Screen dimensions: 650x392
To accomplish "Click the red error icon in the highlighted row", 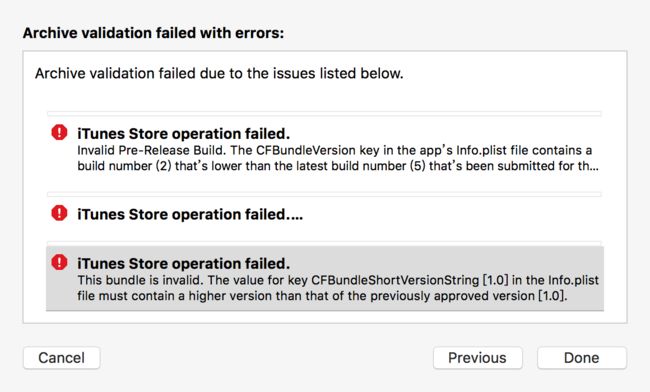I will (x=59, y=262).
